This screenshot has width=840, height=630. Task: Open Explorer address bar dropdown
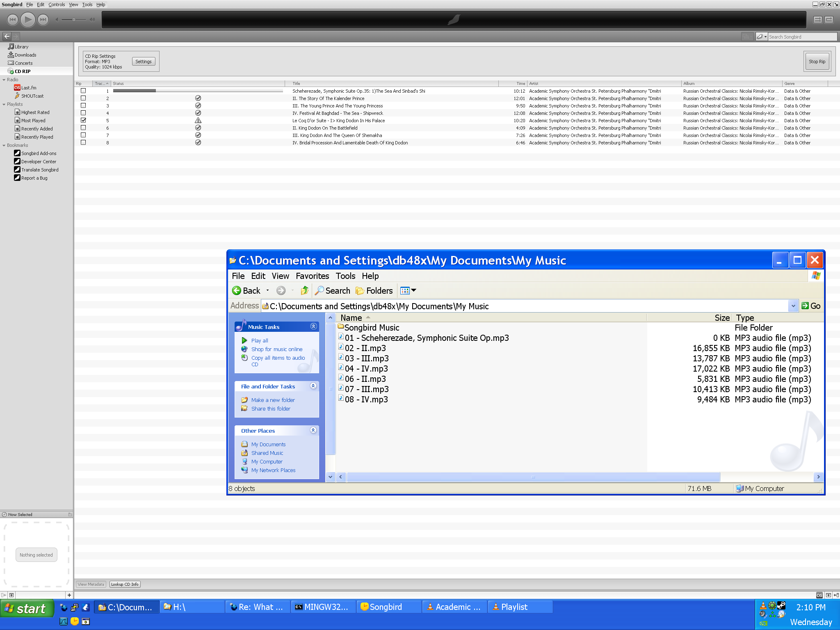pos(793,306)
